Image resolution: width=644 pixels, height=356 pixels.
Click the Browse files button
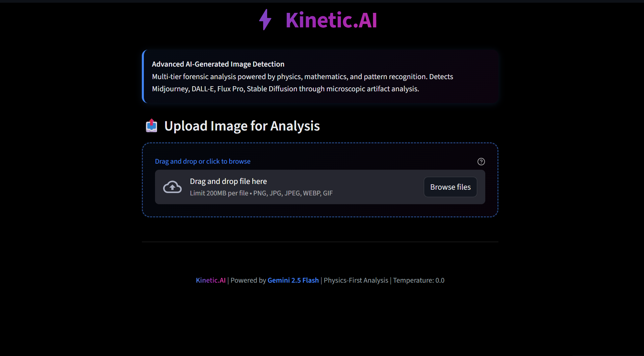coord(450,187)
